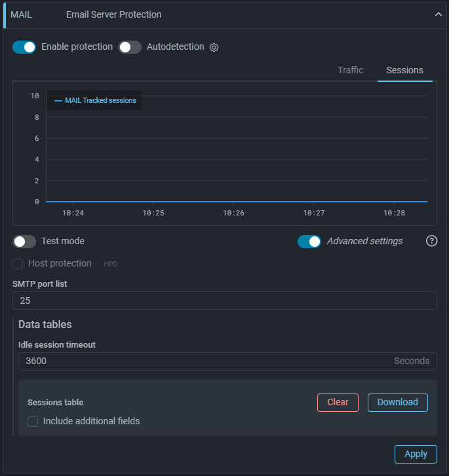Focus the SMTP port list field

(x=224, y=301)
